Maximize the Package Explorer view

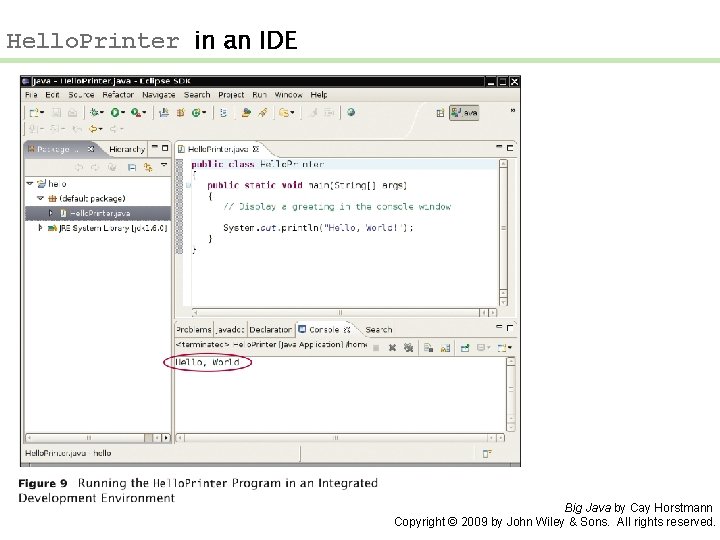[165, 148]
